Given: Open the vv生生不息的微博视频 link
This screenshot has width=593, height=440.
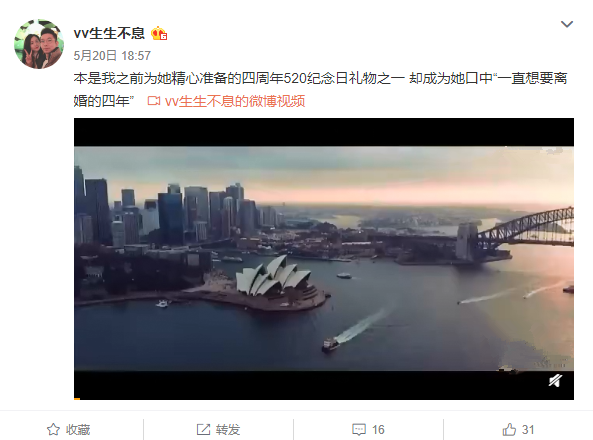Looking at the screenshot, I should click(x=235, y=101).
